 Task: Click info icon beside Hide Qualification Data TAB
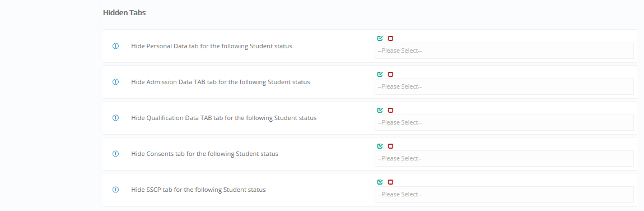tap(115, 118)
